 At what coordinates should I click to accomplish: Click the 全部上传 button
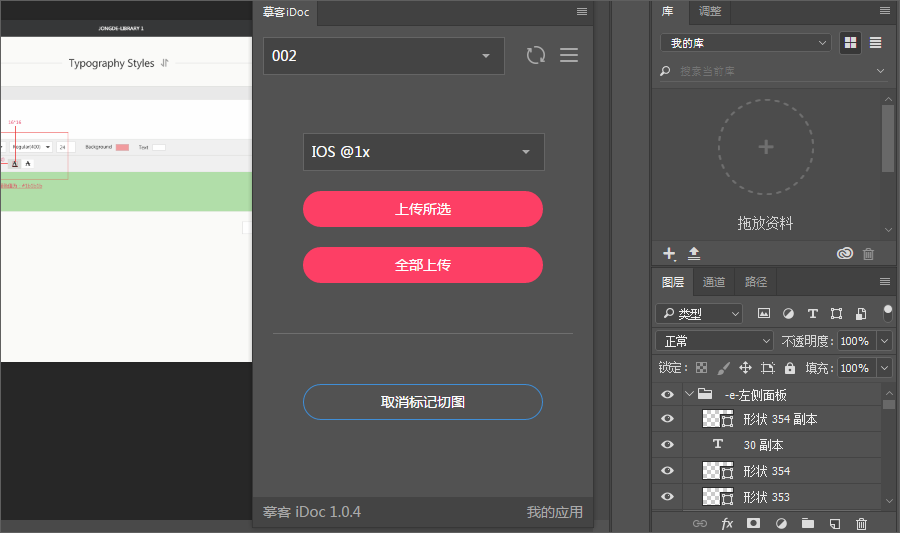(x=423, y=265)
